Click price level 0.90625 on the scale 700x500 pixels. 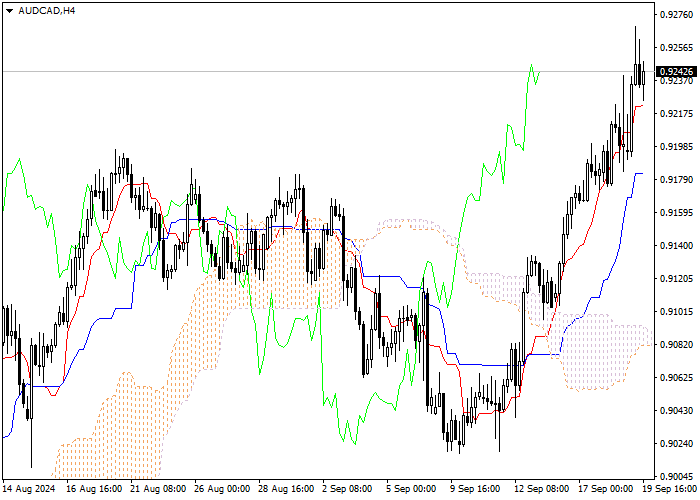click(676, 378)
